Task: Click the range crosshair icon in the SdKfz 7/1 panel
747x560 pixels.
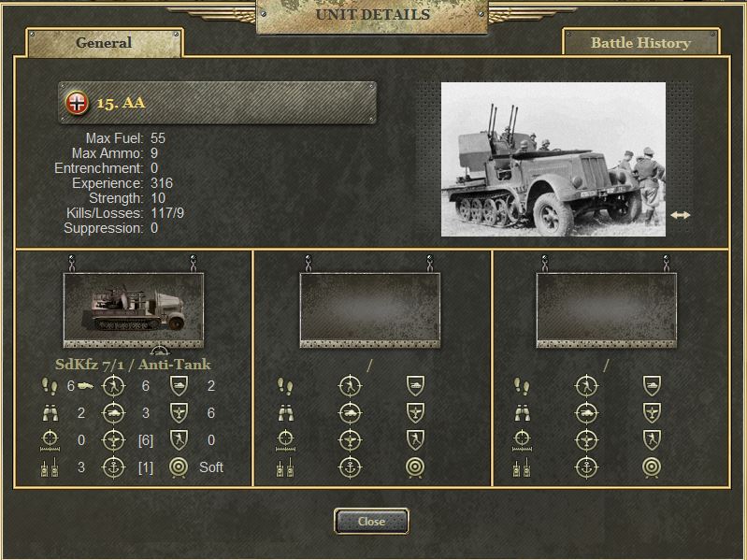Action: 50,440
